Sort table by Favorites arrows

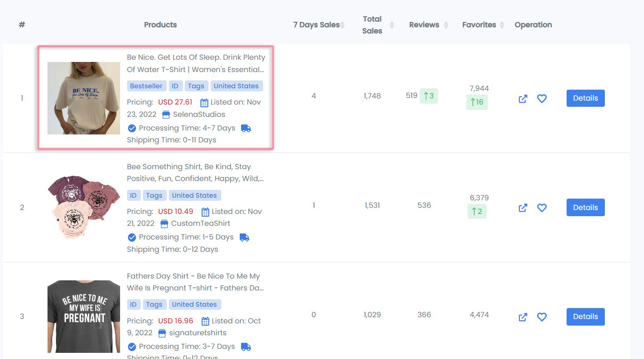pyautogui.click(x=502, y=25)
